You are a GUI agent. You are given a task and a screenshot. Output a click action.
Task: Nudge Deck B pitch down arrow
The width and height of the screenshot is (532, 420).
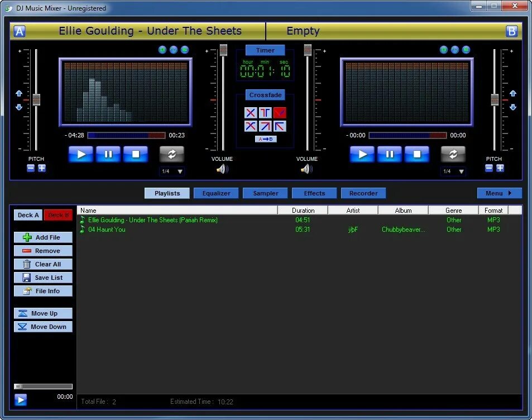click(x=513, y=107)
